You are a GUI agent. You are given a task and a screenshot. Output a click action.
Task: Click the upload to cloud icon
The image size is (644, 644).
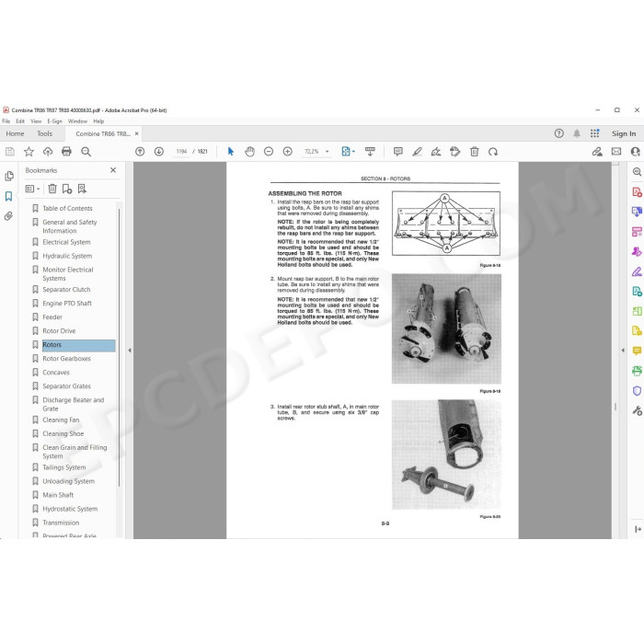tap(48, 152)
